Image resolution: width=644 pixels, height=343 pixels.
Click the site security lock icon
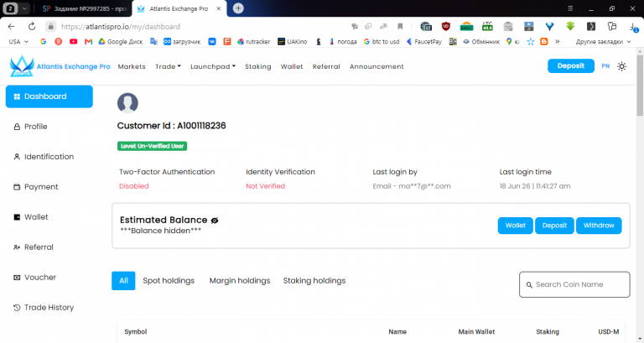(50, 27)
